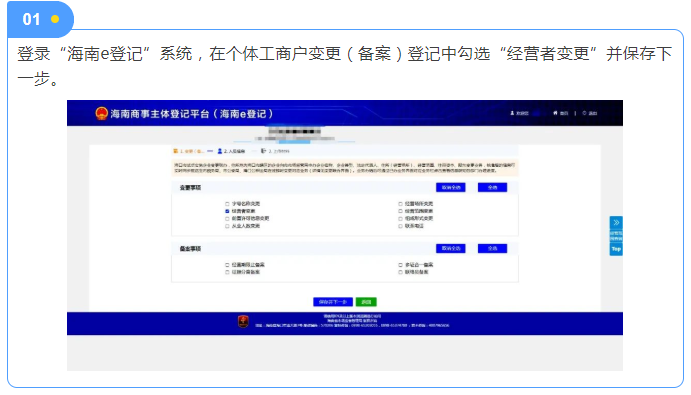The height and width of the screenshot is (395, 691).
Task: Click step 1 icon in progress bar
Action: click(176, 151)
